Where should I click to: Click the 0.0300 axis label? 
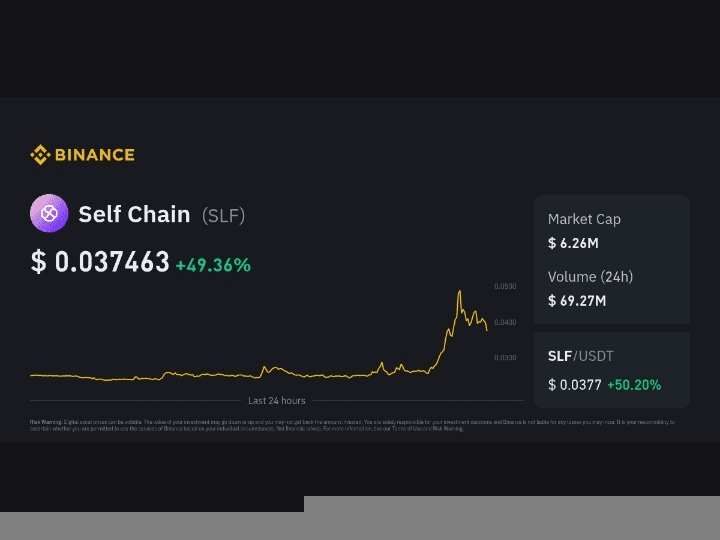tap(505, 357)
